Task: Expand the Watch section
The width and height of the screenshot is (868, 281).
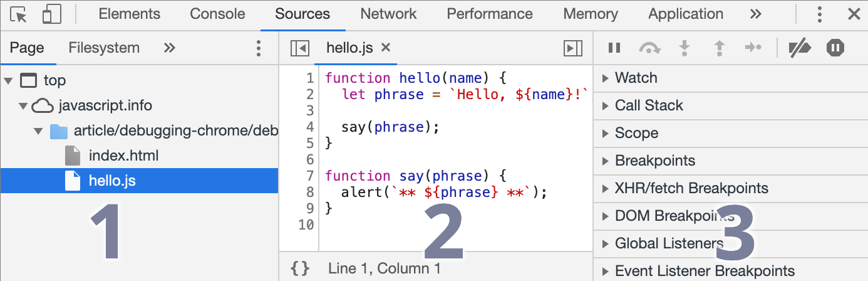Action: [636, 78]
